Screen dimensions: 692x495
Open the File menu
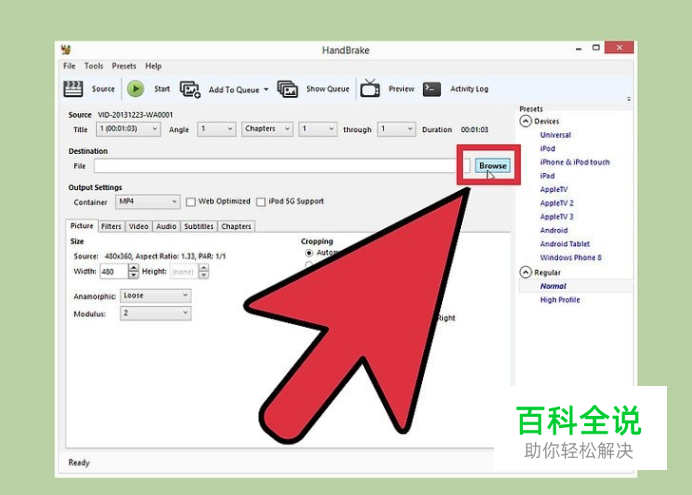pos(69,66)
